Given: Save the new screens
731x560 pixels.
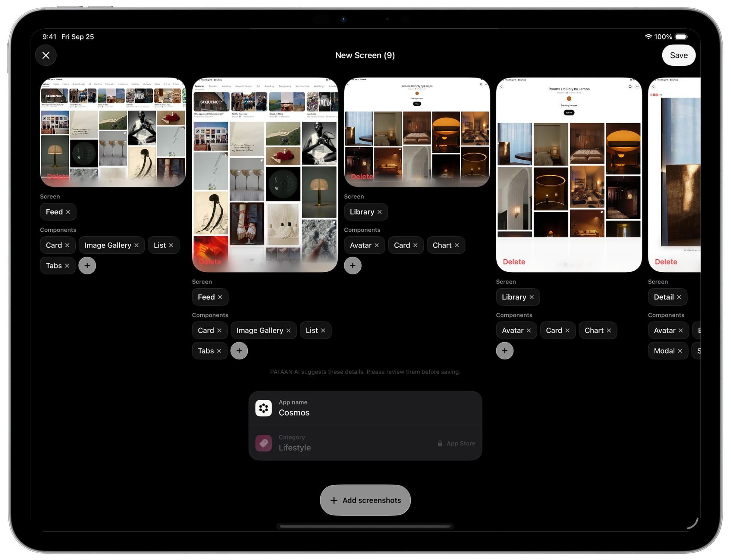Looking at the screenshot, I should (x=678, y=55).
